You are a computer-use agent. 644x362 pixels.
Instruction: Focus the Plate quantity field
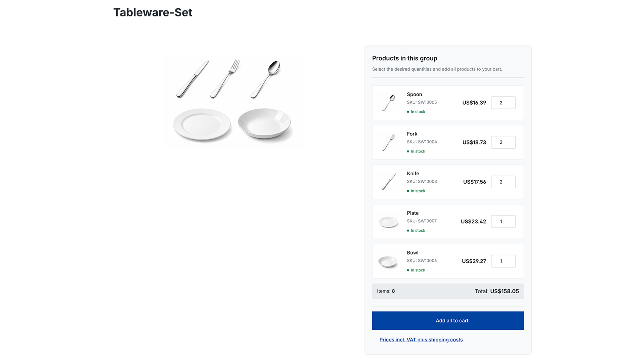(x=503, y=222)
